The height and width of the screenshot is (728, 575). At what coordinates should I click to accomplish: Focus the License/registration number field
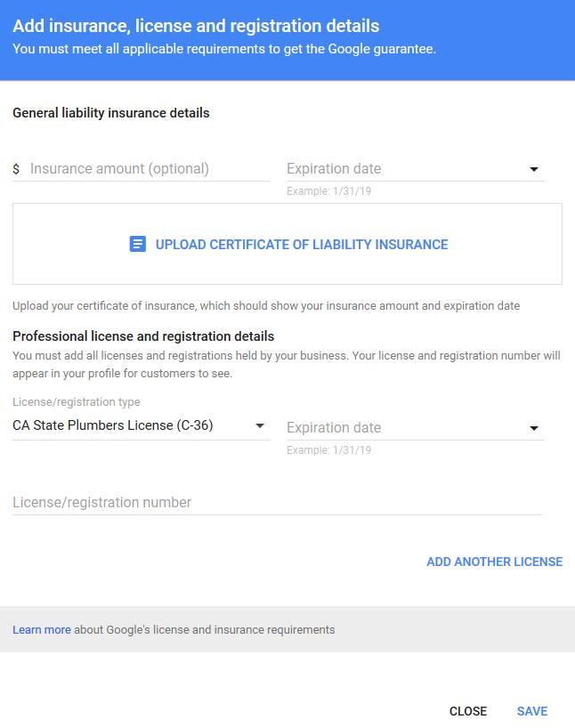(276, 503)
